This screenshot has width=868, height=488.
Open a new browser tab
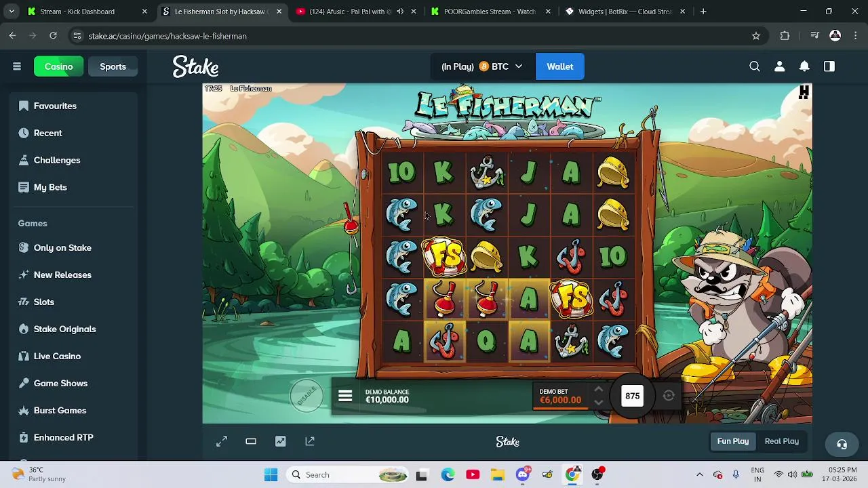pyautogui.click(x=703, y=12)
